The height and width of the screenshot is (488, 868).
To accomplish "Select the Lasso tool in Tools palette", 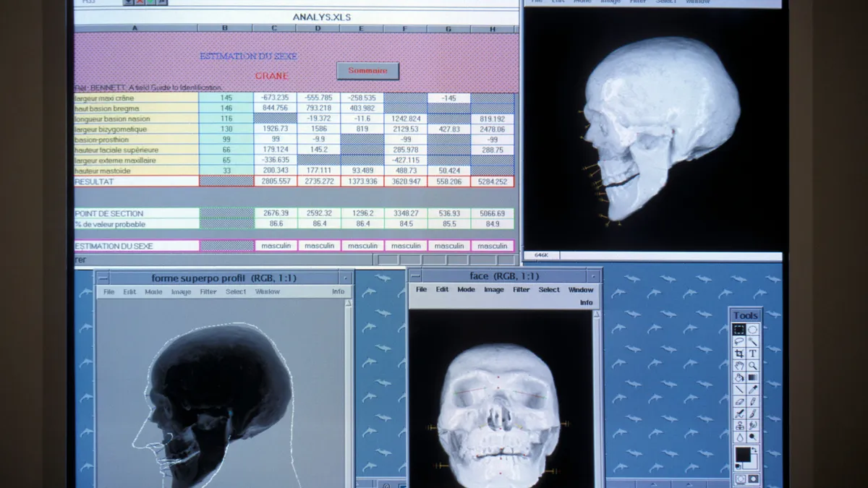I will (x=740, y=341).
